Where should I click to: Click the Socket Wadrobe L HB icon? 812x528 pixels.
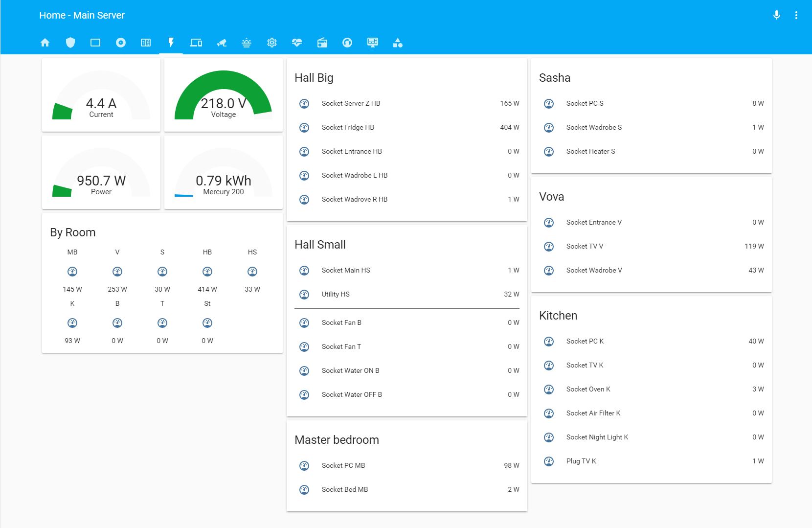304,175
